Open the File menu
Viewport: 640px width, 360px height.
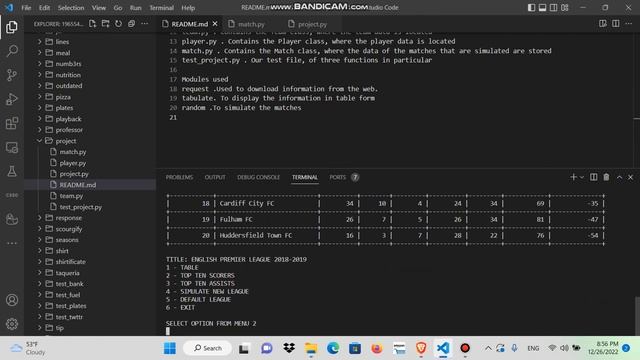(x=26, y=7)
